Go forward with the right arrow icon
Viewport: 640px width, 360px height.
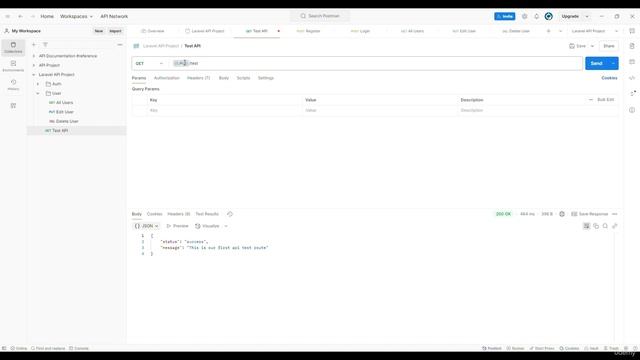coord(33,16)
